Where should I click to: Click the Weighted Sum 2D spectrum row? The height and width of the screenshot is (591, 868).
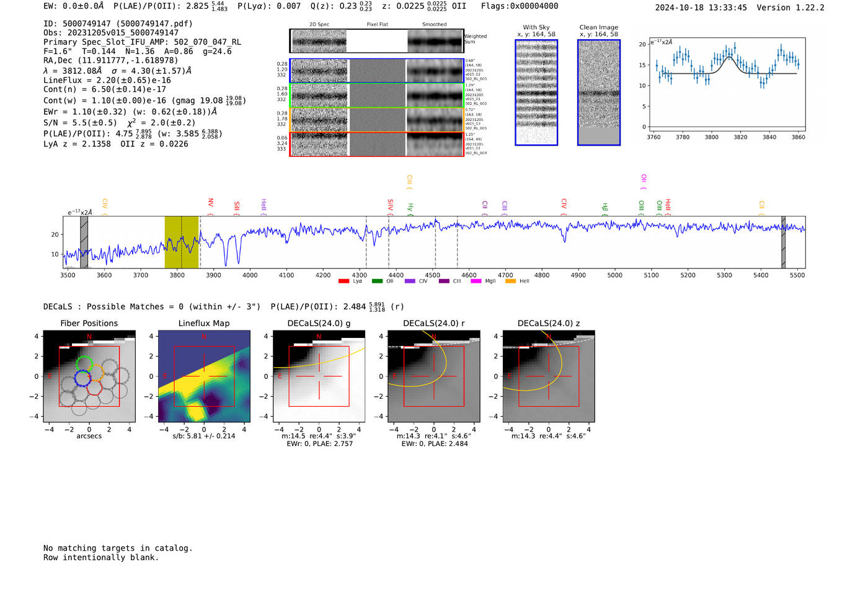(x=377, y=41)
